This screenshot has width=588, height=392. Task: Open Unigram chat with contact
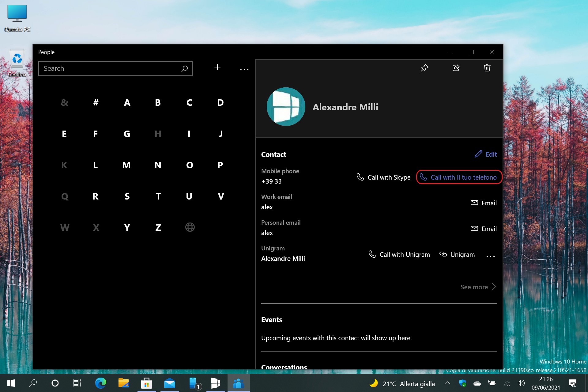tap(457, 254)
